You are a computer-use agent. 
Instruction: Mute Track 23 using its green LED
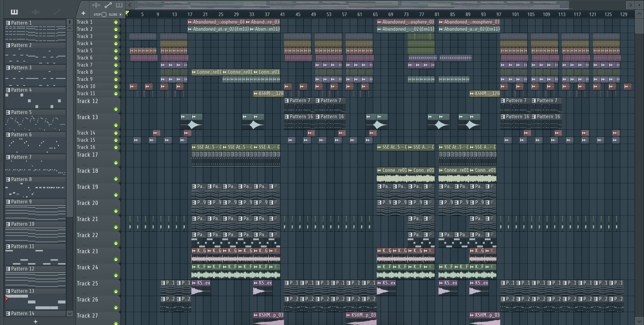[116, 259]
